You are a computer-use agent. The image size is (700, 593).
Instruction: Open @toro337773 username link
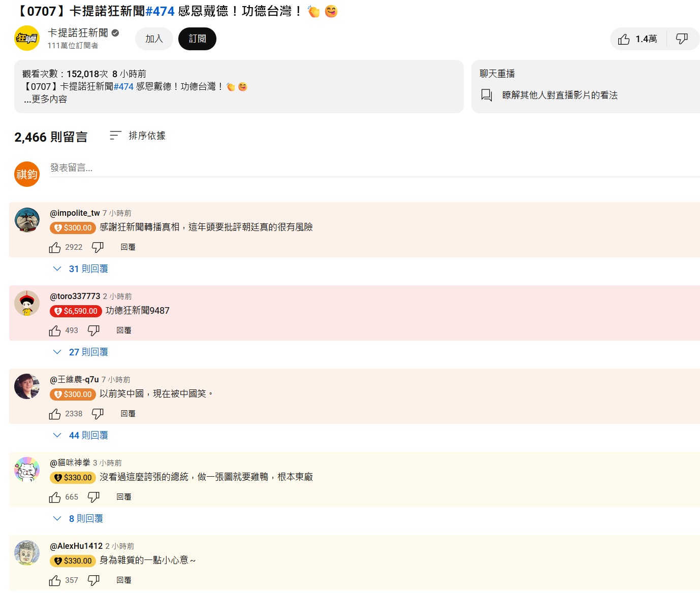coord(75,296)
